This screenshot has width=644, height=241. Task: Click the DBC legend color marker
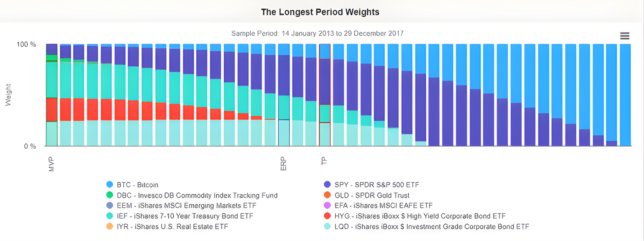click(110, 195)
